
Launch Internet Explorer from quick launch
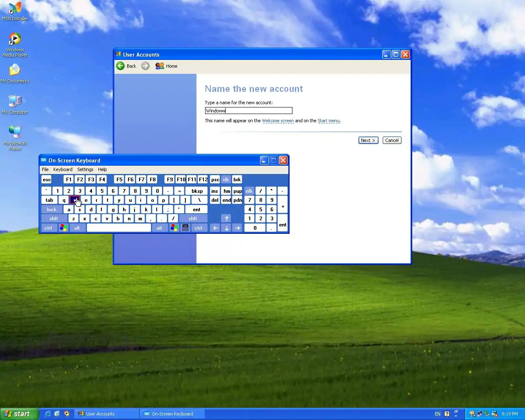[48, 414]
